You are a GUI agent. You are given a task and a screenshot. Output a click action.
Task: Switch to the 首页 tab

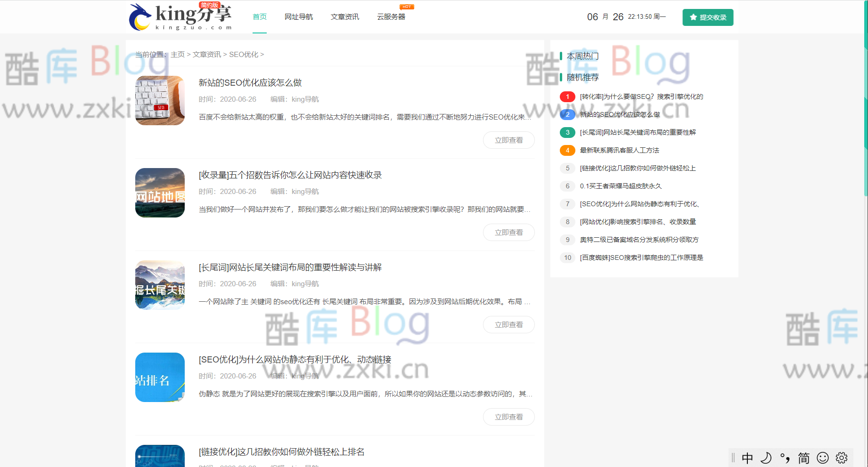[x=259, y=17]
